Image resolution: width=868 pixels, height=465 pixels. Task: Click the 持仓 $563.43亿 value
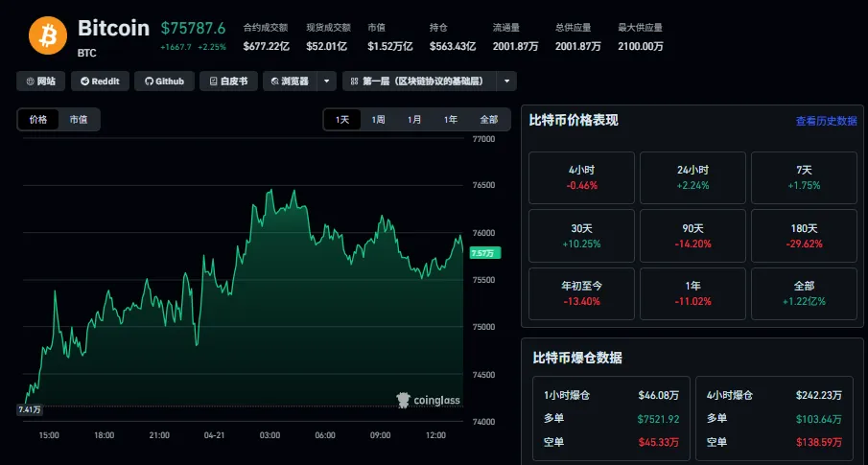[x=453, y=46]
